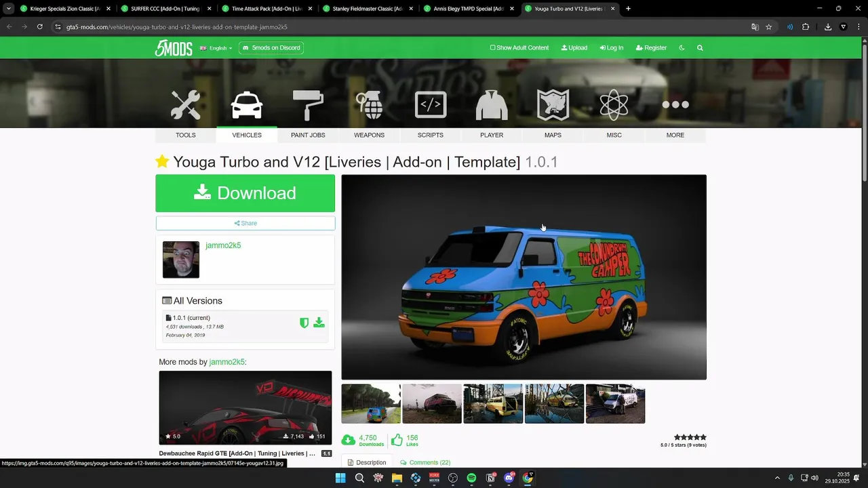The height and width of the screenshot is (488, 868).
Task: Open the Vehicles category car icon
Action: pos(247,105)
